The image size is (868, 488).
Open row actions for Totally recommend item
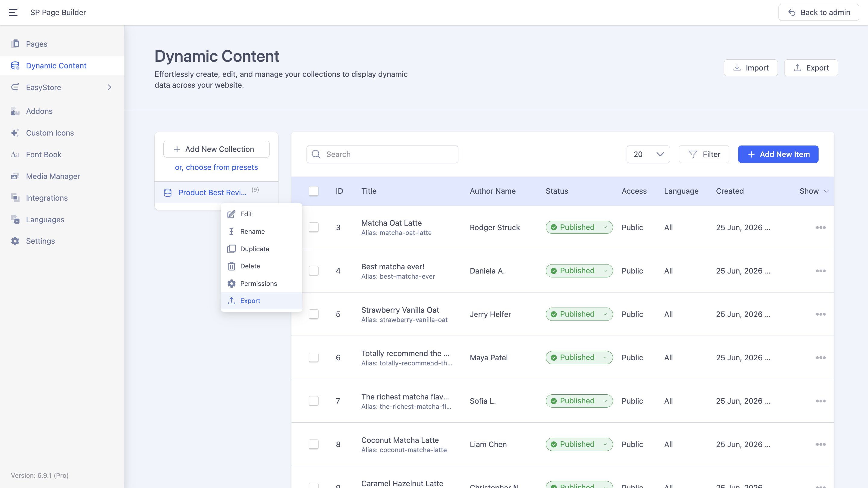coord(820,357)
